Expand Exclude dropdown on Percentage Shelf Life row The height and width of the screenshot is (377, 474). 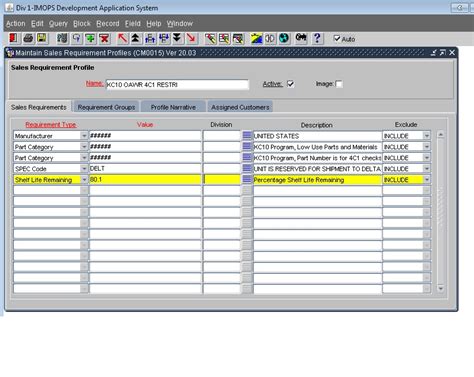tap(426, 179)
